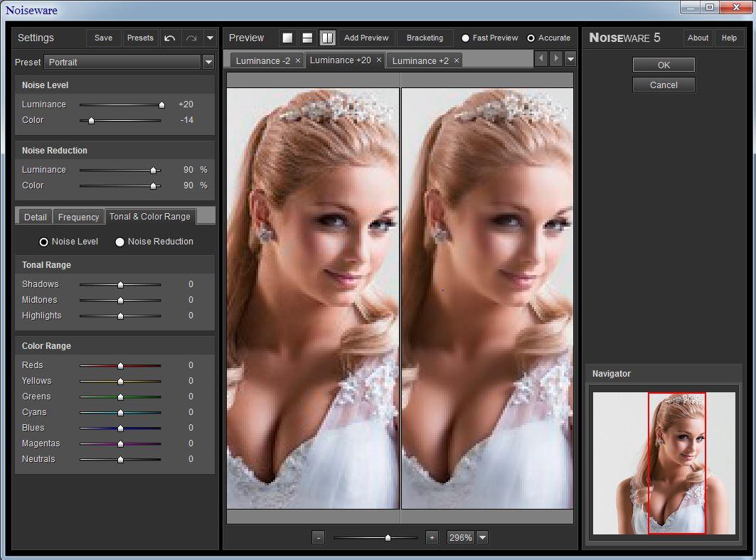Click the left preview image pane
Image resolution: width=756 pixels, height=560 pixels.
point(313,298)
